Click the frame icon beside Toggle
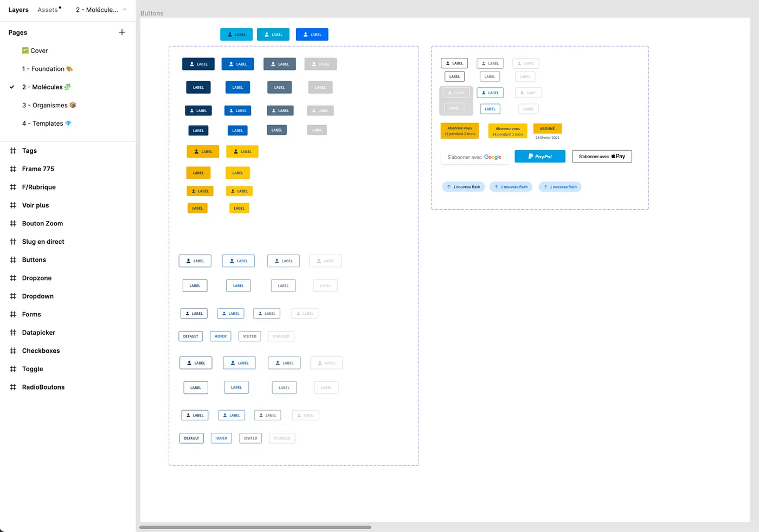This screenshot has width=759, height=532. point(13,369)
